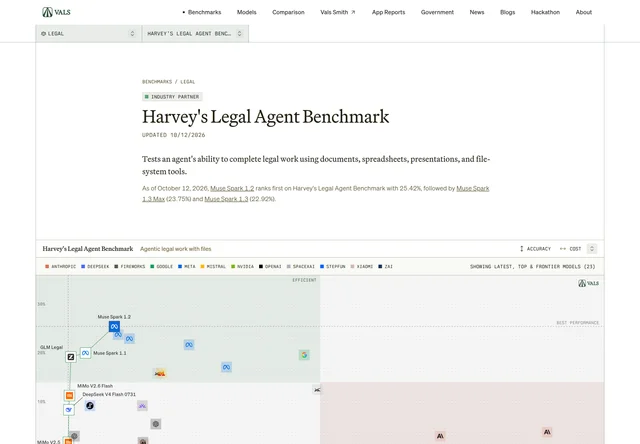Open News in the top navigation
Screen dimensions: 640x444
click(x=477, y=12)
